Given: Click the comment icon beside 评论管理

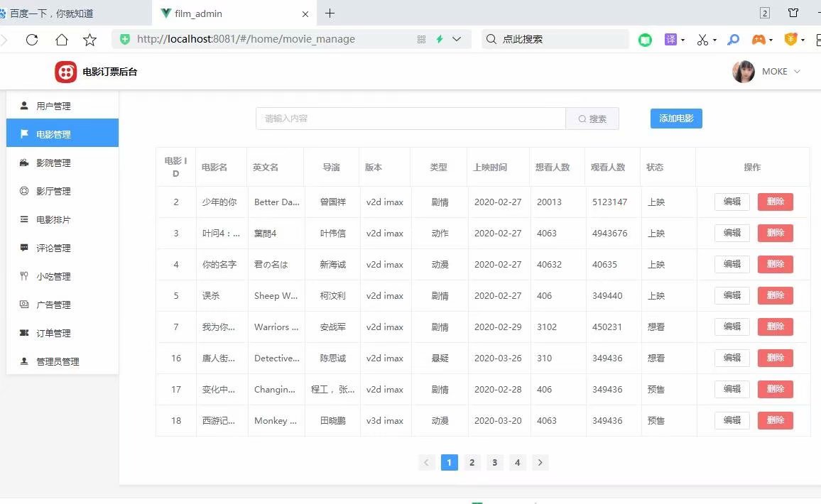Looking at the screenshot, I should [24, 248].
